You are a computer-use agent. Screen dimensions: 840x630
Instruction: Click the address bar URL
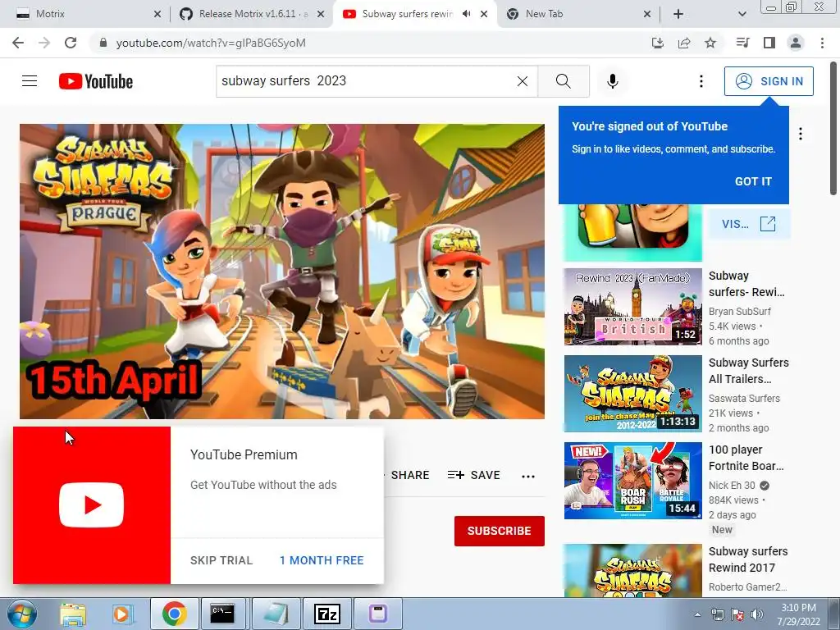point(211,43)
